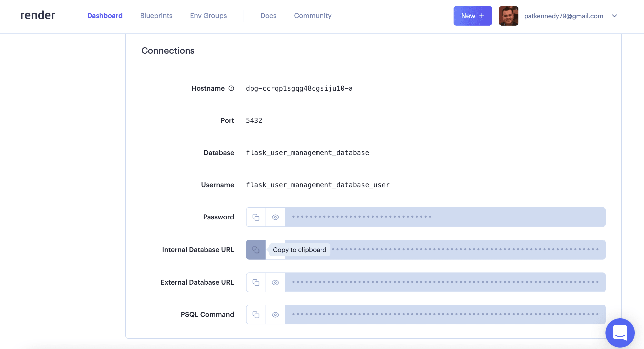Copy the External Database URL
Image resolution: width=644 pixels, height=349 pixels.
pos(256,282)
